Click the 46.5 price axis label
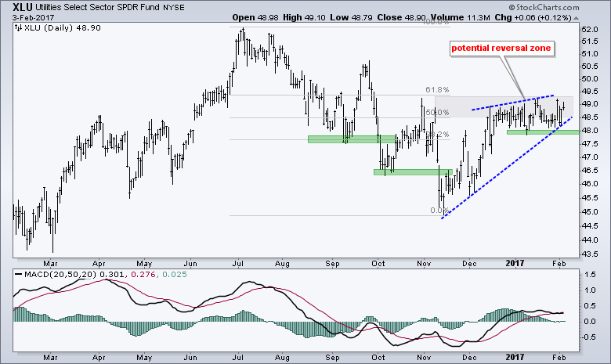 tap(590, 171)
